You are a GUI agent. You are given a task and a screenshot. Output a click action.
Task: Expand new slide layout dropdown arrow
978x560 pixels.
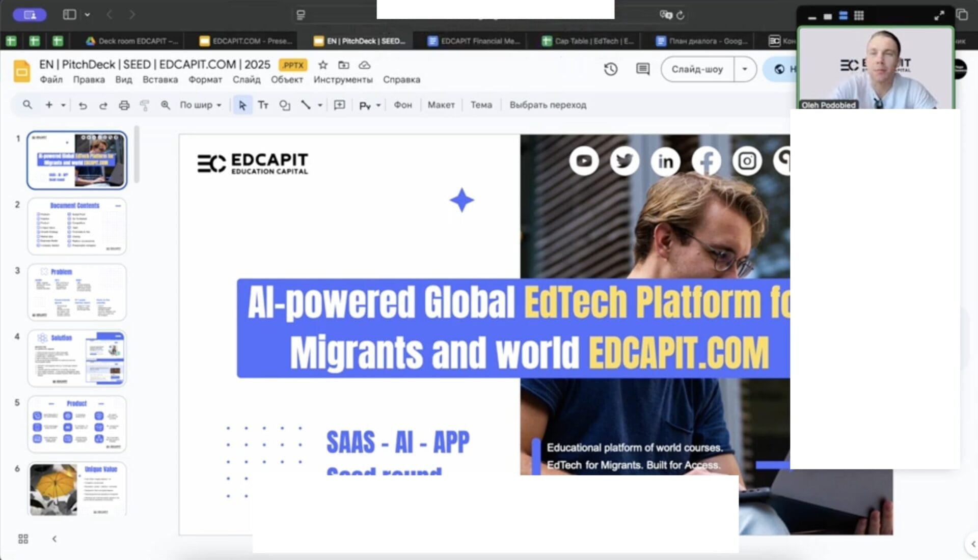[63, 105]
